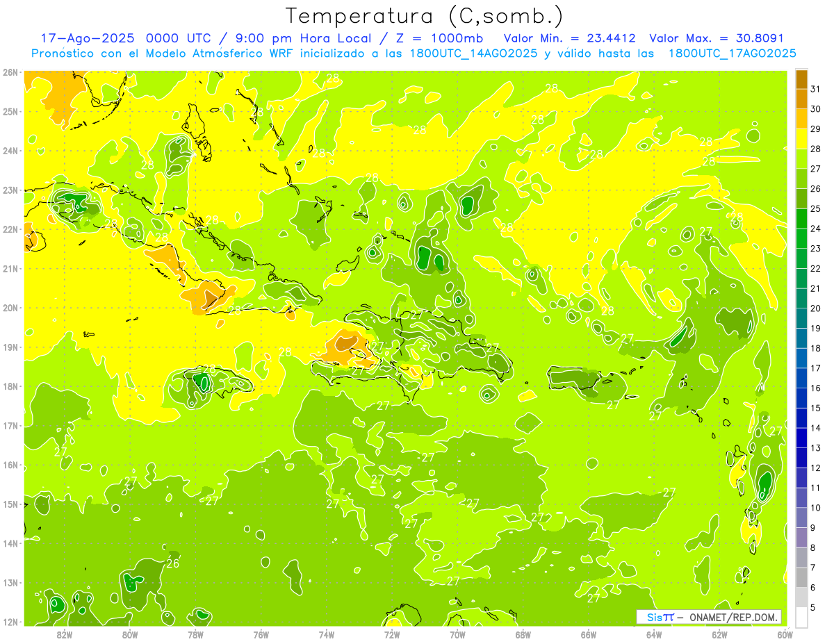This screenshot has width=834, height=644.
Task: Click the '68W' longitude axis label
Action: [523, 634]
